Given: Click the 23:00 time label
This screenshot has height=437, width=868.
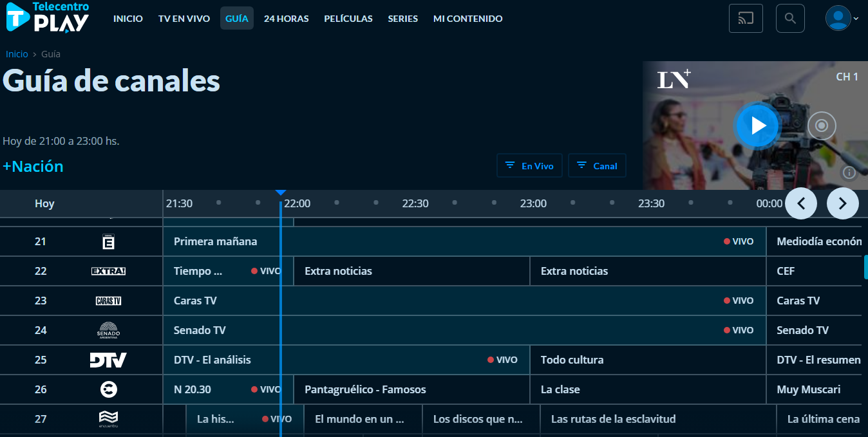Looking at the screenshot, I should pos(533,204).
